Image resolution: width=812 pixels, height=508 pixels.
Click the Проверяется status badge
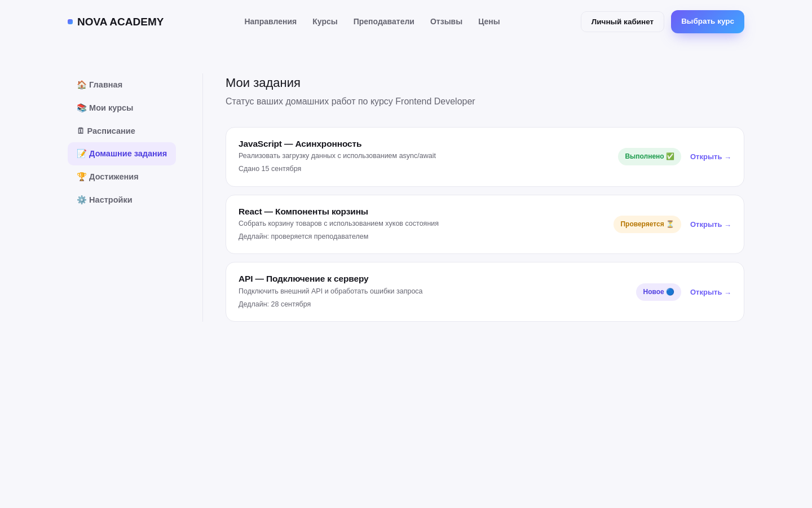point(647,224)
